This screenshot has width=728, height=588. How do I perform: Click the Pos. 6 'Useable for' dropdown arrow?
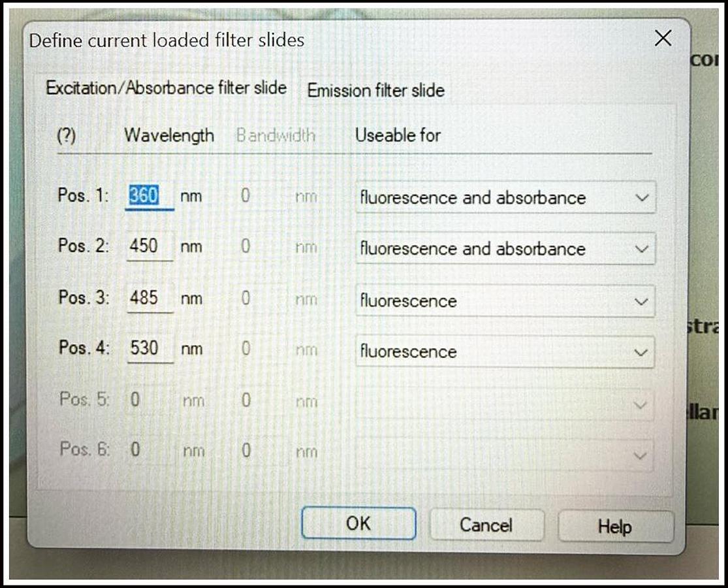click(642, 455)
